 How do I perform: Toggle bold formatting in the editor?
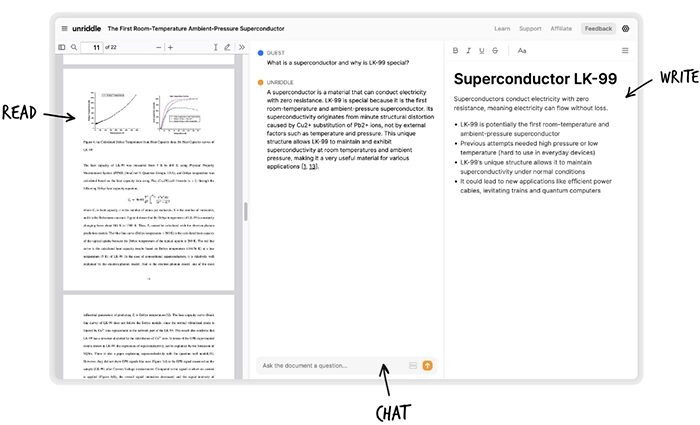coord(455,50)
